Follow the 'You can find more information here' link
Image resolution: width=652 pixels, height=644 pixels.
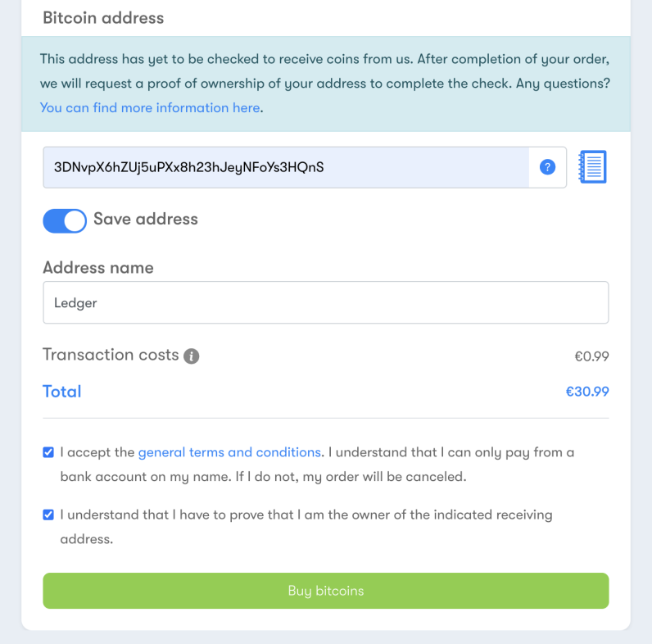pos(150,107)
